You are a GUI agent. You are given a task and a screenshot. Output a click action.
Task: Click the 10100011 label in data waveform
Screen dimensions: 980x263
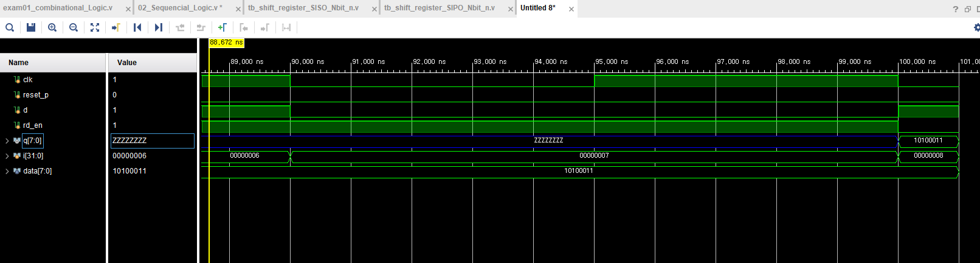[579, 171]
